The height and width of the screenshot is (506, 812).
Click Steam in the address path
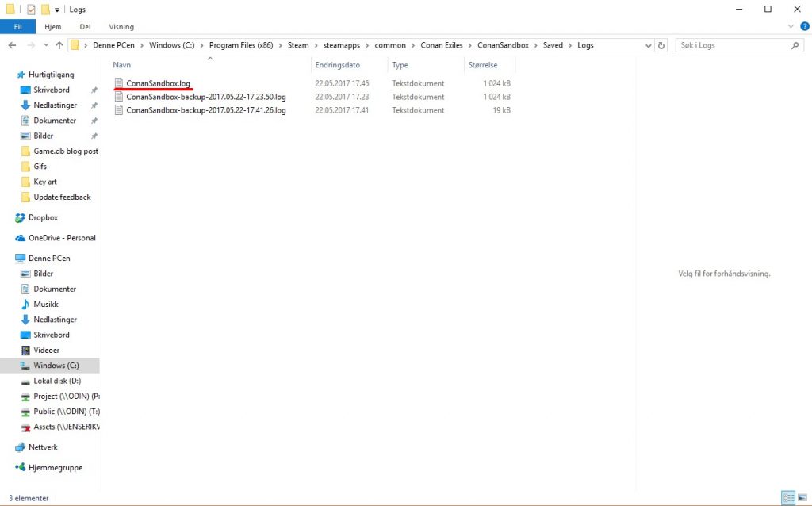click(x=298, y=45)
